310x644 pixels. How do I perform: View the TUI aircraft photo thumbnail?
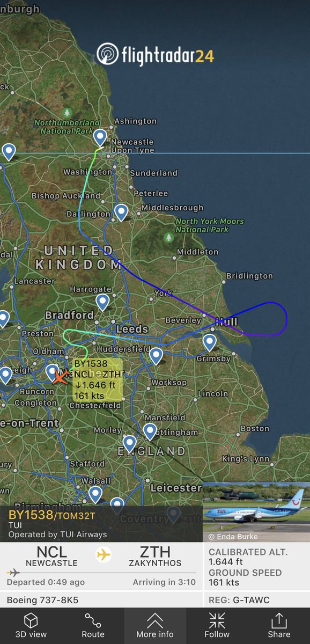coord(256,512)
